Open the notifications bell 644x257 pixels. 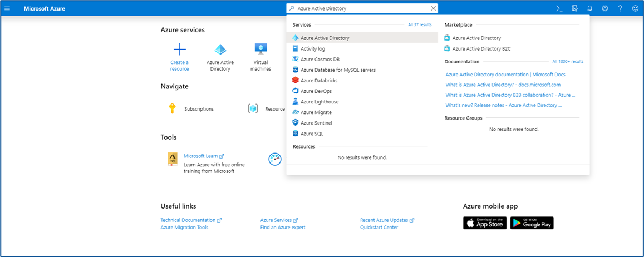(590, 8)
